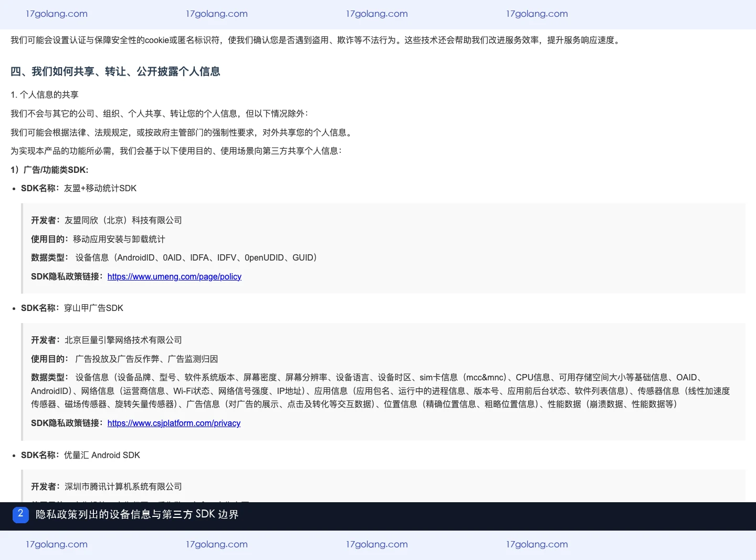756x560 pixels.
Task: Click the subheading "1. 个人信息的共享"
Action: (x=45, y=95)
